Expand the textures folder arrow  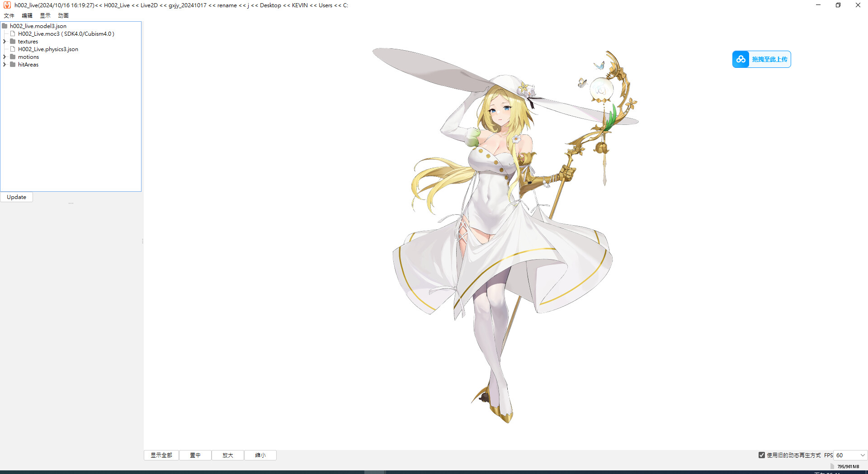(5, 41)
